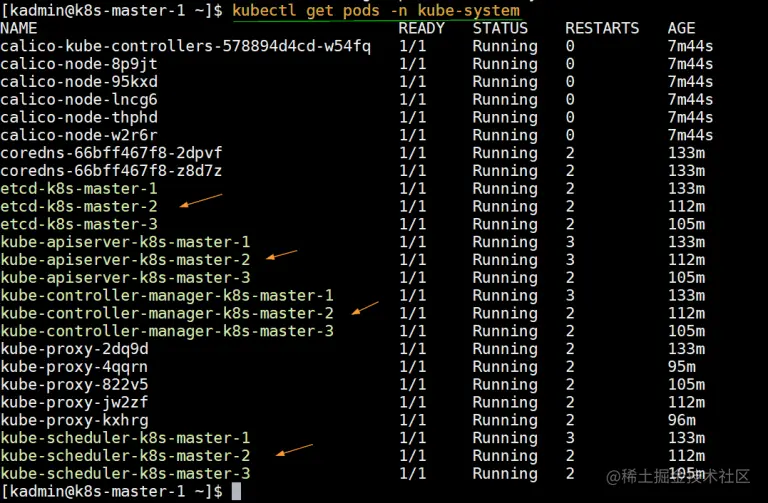Click restart count 3 for kube-controller-manager-k8s-master-1
The height and width of the screenshot is (503, 768).
point(570,295)
